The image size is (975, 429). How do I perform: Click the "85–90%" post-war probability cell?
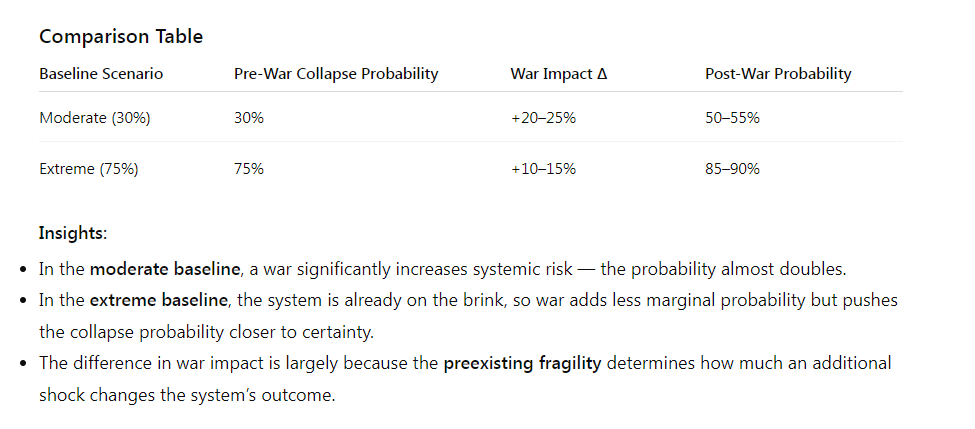tap(732, 169)
